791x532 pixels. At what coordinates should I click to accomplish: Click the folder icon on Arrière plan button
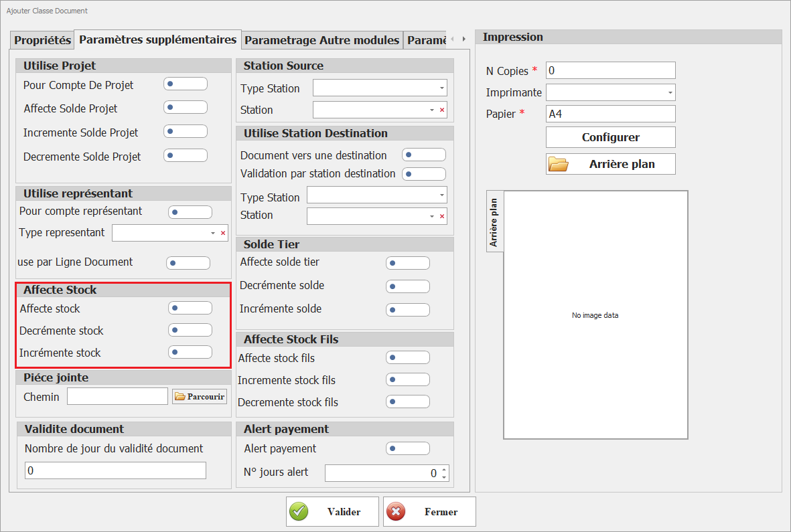pos(559,164)
